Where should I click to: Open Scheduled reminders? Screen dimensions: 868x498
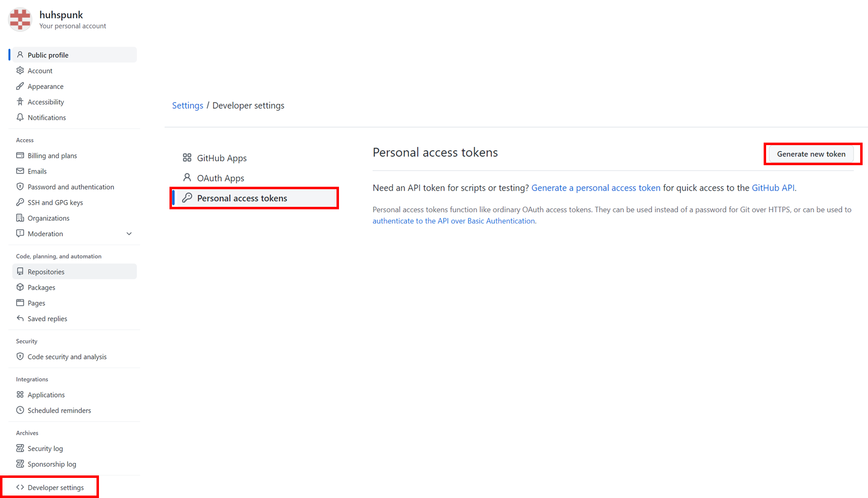pyautogui.click(x=74, y=410)
